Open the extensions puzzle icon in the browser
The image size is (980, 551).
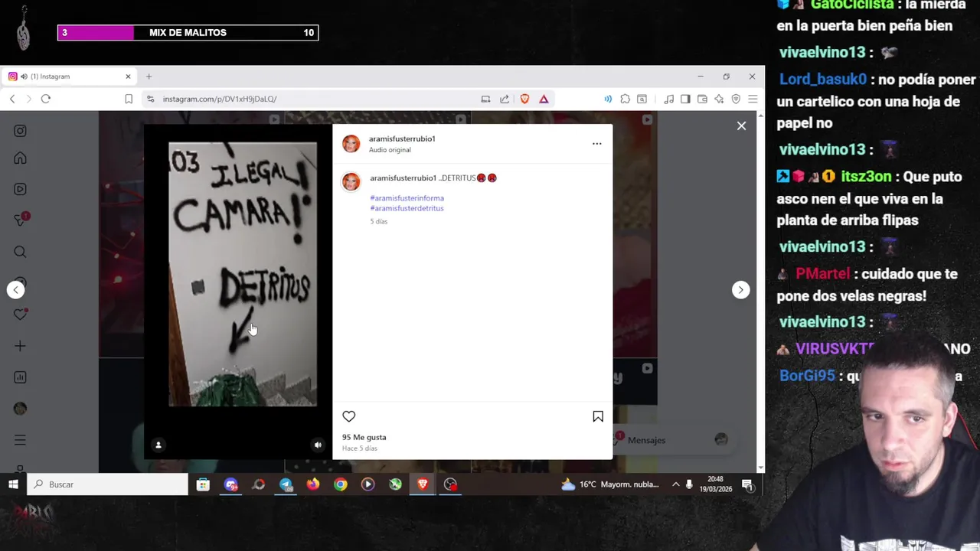click(x=625, y=99)
